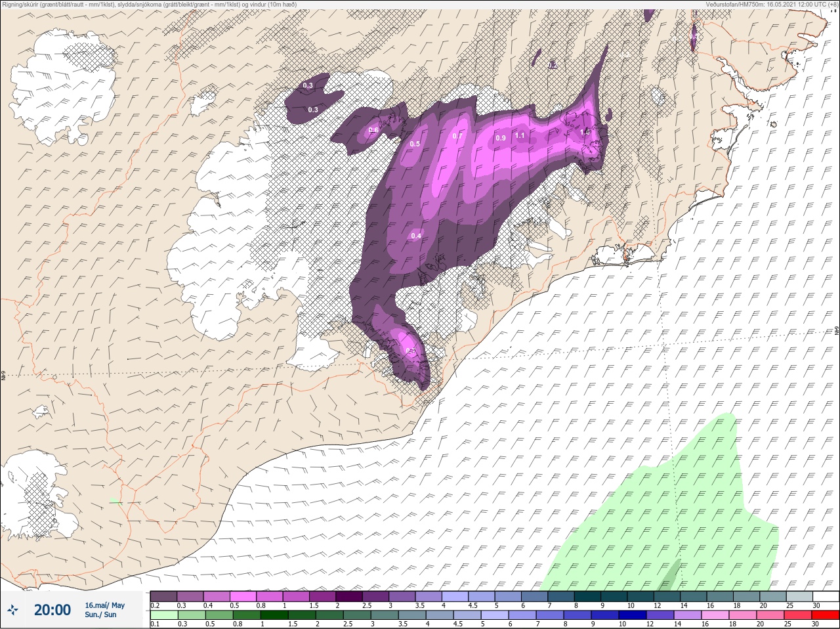Pick the lower-row 10 navy blue swatch
The width and height of the screenshot is (840, 629).
(633, 615)
